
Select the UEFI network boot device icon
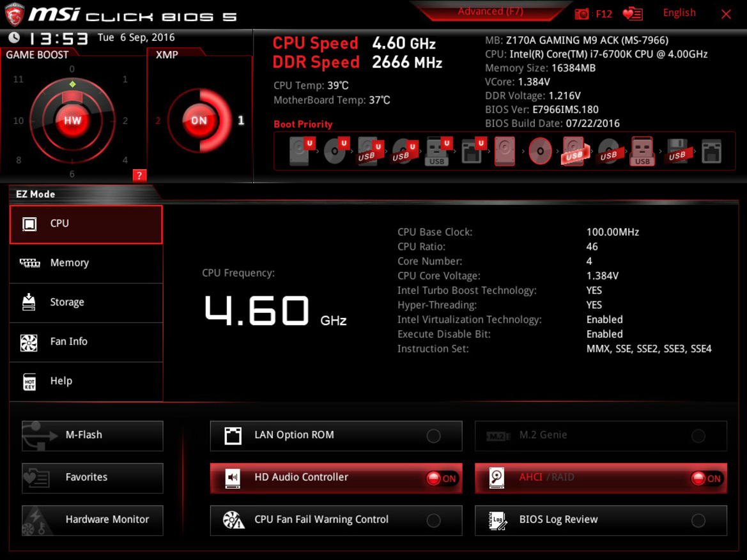tap(473, 151)
